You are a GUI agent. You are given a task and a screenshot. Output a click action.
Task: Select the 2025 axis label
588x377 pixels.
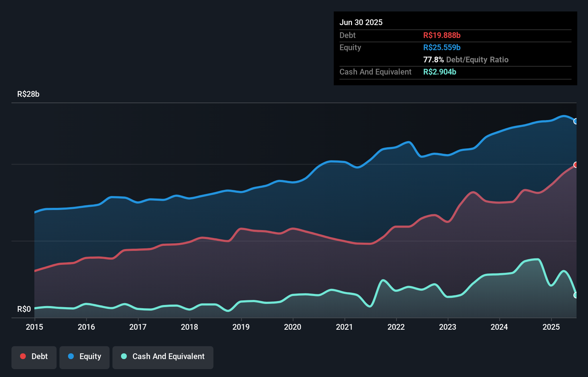click(x=551, y=327)
